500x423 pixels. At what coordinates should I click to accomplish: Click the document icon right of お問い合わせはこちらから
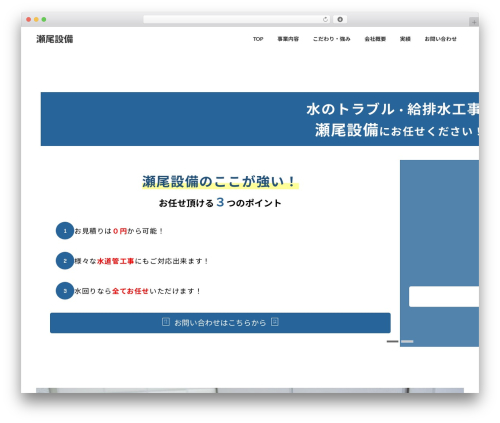(x=275, y=322)
